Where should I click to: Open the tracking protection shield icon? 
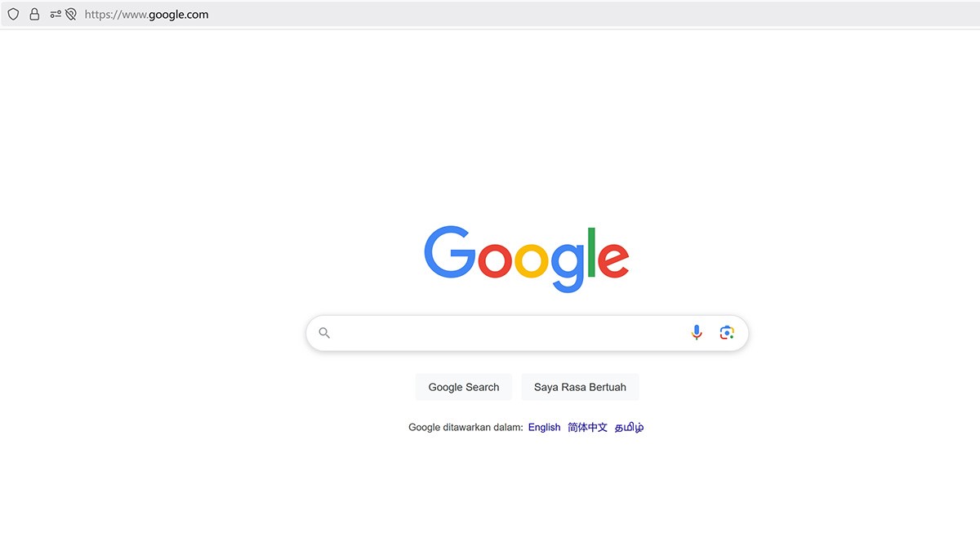point(13,14)
